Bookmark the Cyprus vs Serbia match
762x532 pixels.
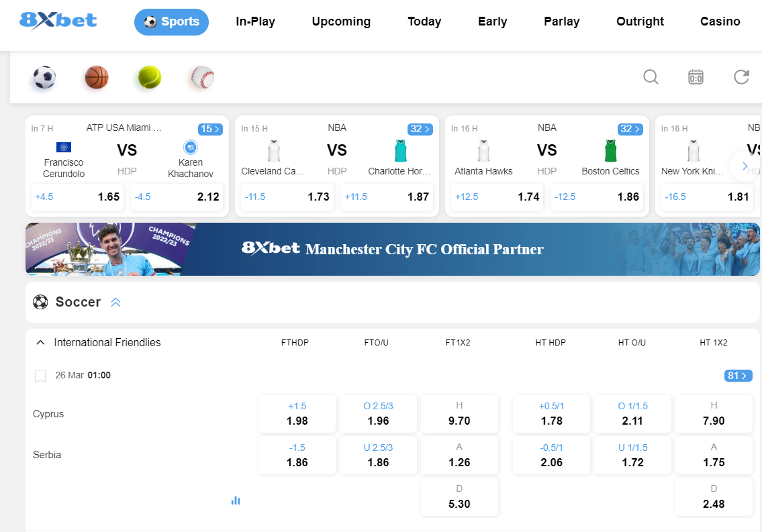pyautogui.click(x=40, y=376)
